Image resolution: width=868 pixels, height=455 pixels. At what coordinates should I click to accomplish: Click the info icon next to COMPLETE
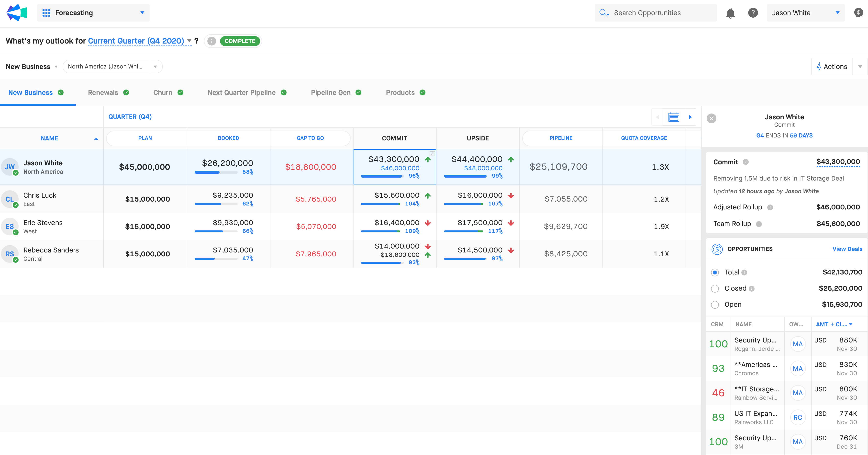(x=211, y=41)
